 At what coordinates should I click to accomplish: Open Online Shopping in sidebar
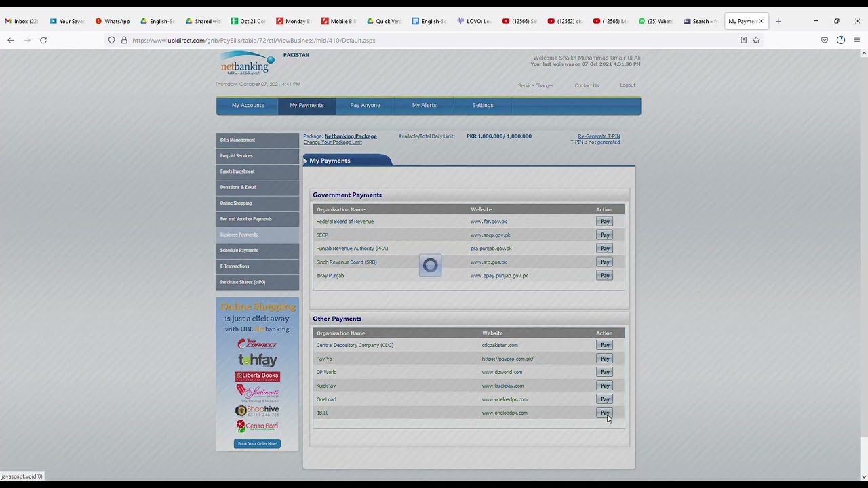pyautogui.click(x=257, y=203)
